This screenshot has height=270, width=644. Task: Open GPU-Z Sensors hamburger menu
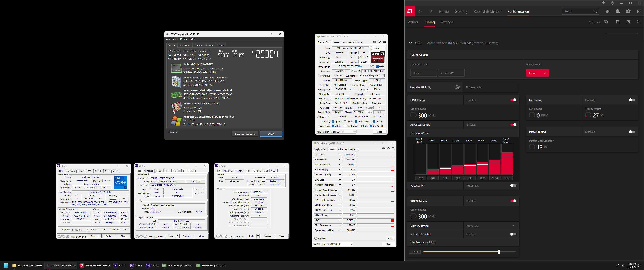[393, 148]
